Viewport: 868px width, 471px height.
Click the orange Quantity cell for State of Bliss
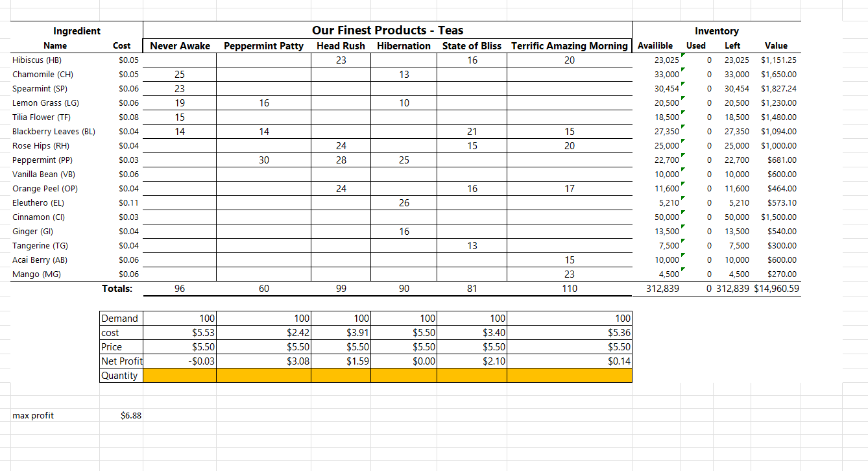[x=472, y=376]
